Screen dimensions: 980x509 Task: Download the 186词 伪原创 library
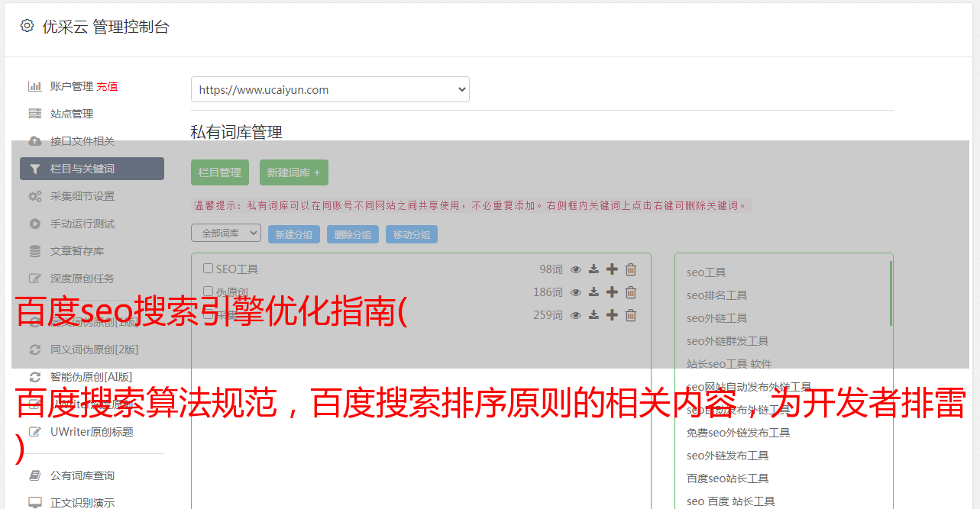pyautogui.click(x=593, y=292)
